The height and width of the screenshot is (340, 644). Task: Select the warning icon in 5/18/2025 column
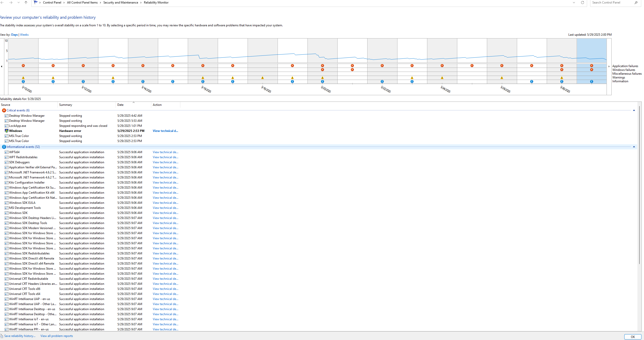(263, 78)
